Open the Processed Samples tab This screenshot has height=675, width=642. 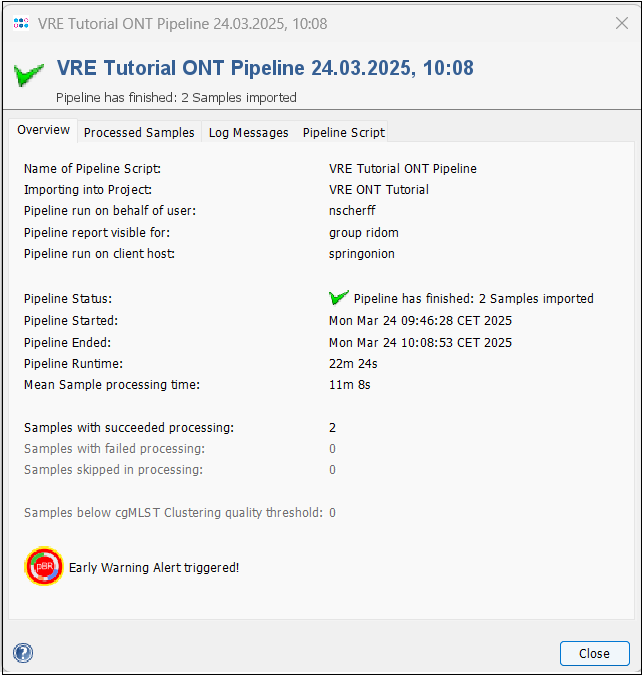point(139,132)
